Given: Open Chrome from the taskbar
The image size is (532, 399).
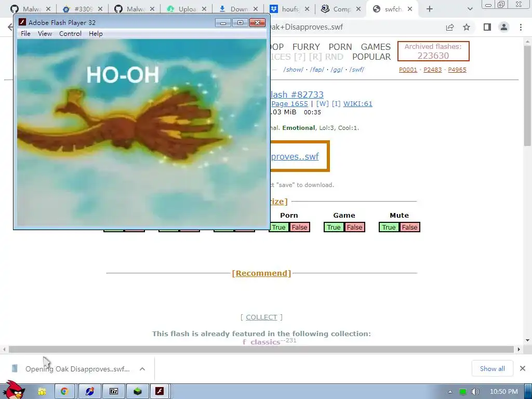Looking at the screenshot, I should pyautogui.click(x=64, y=392).
